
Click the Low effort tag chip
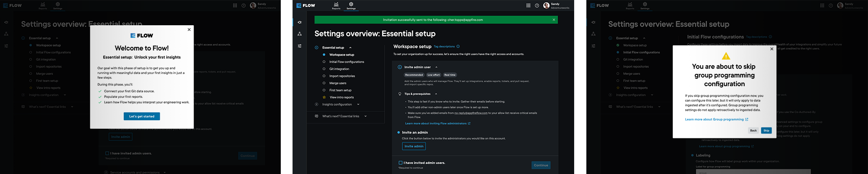click(x=434, y=75)
